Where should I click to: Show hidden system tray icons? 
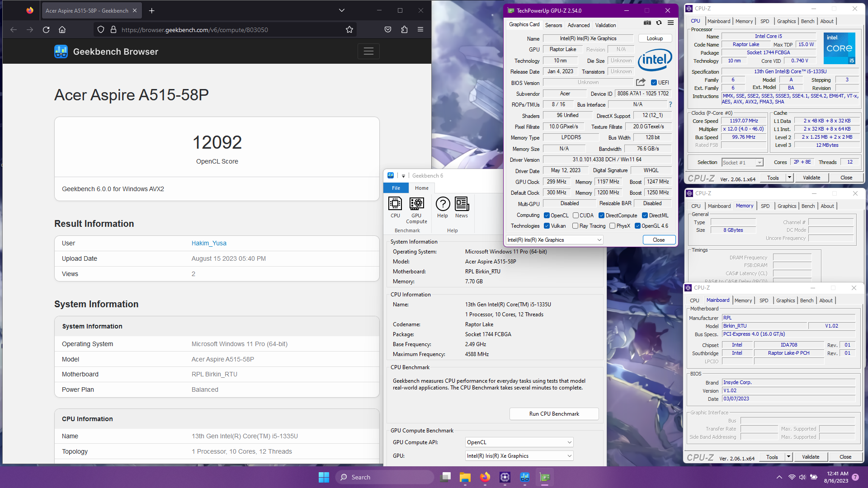coord(779,477)
